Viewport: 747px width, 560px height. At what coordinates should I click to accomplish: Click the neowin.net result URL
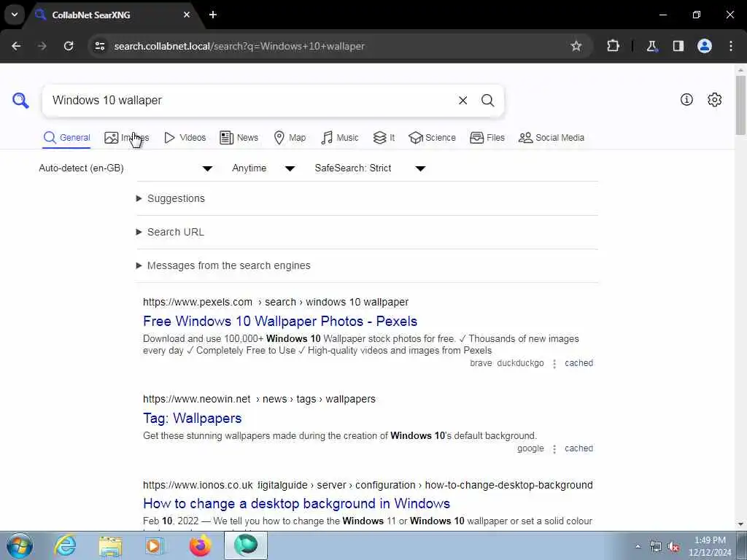click(259, 399)
